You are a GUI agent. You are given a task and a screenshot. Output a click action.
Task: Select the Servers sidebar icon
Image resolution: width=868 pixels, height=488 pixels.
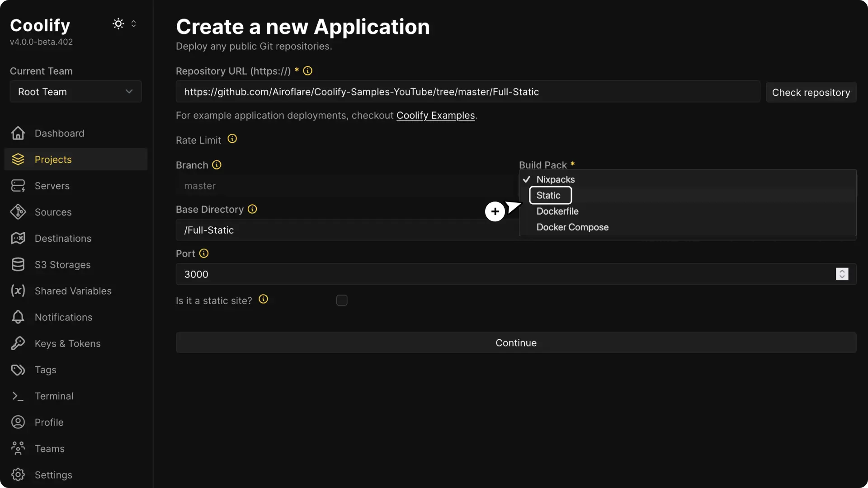(18, 185)
